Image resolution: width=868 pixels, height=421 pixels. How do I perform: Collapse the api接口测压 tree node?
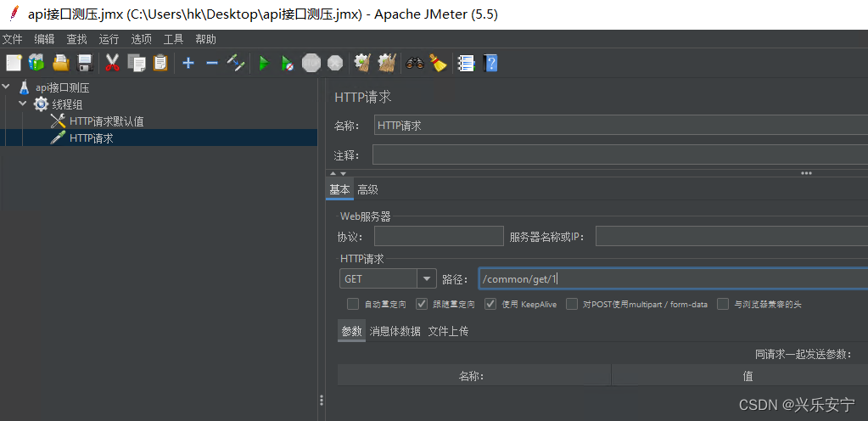6,87
